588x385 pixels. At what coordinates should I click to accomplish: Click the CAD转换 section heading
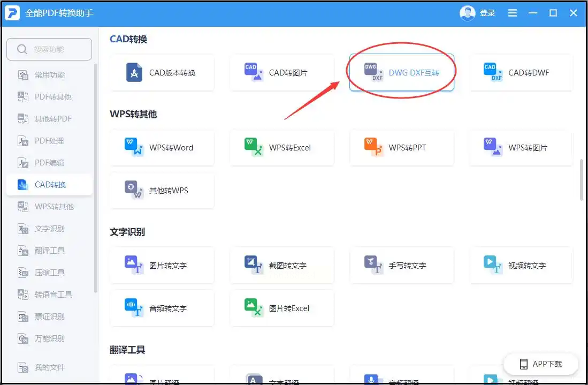pyautogui.click(x=128, y=39)
